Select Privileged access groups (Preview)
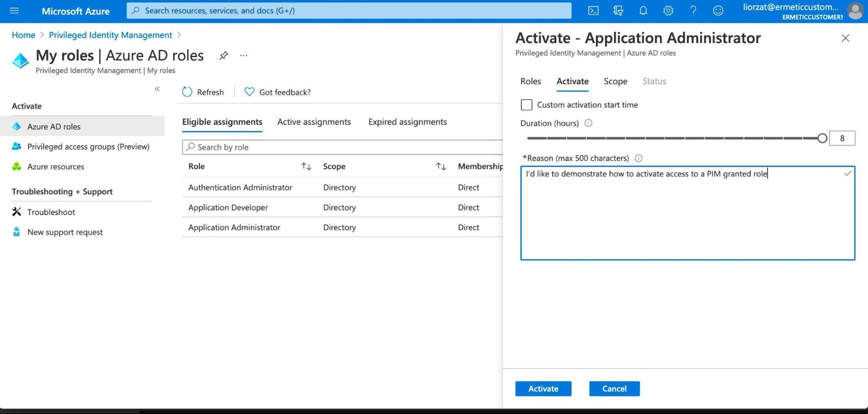 coord(82,146)
